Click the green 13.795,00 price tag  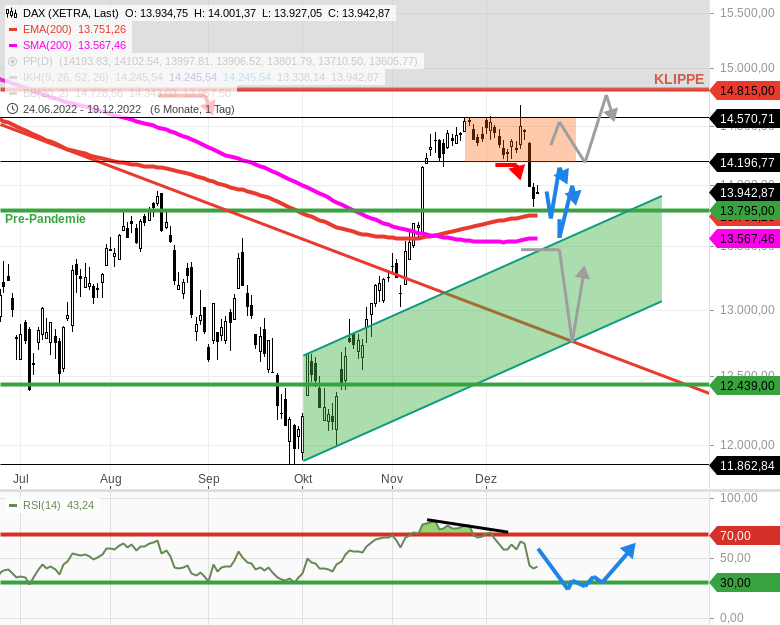pos(745,211)
